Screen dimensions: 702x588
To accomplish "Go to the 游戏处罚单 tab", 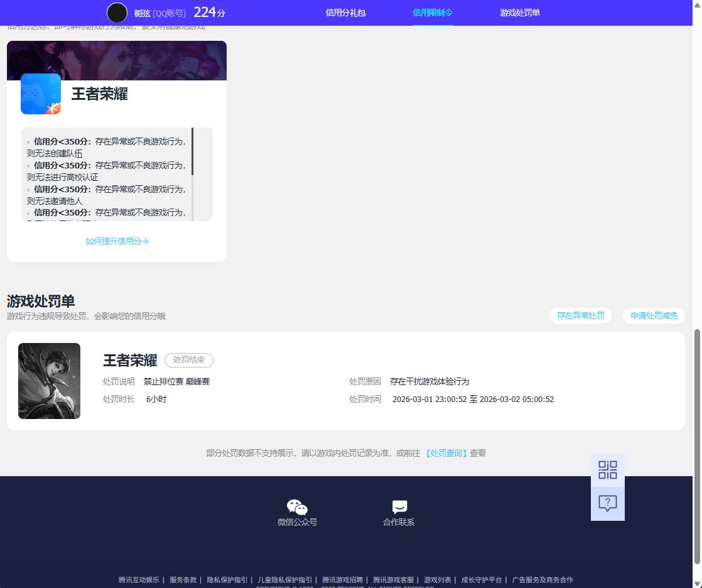I will click(x=520, y=13).
